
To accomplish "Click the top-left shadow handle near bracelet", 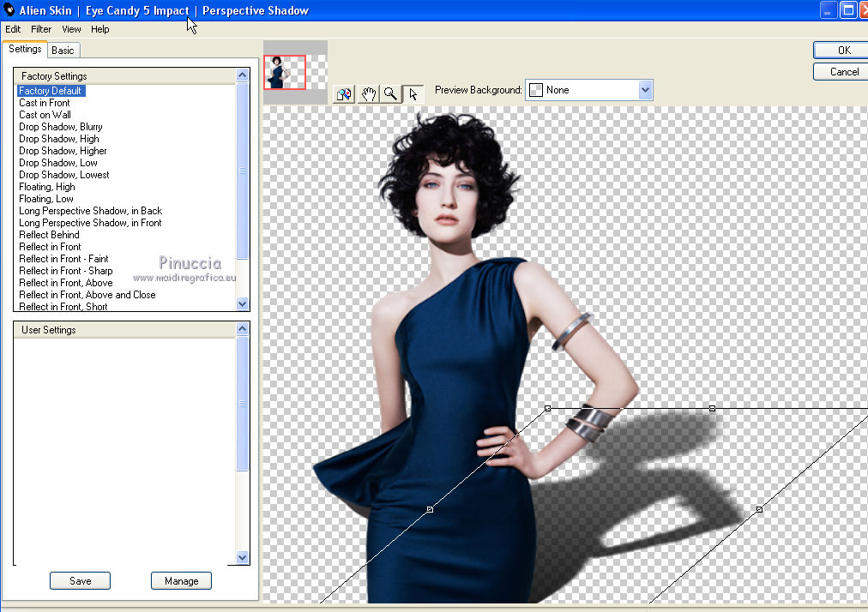I will coord(547,408).
